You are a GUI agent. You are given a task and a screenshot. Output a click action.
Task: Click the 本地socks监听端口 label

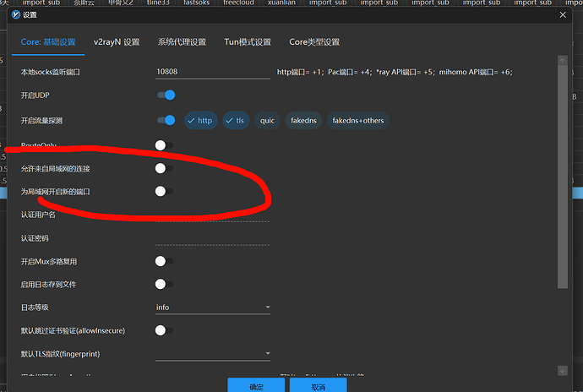click(50, 72)
